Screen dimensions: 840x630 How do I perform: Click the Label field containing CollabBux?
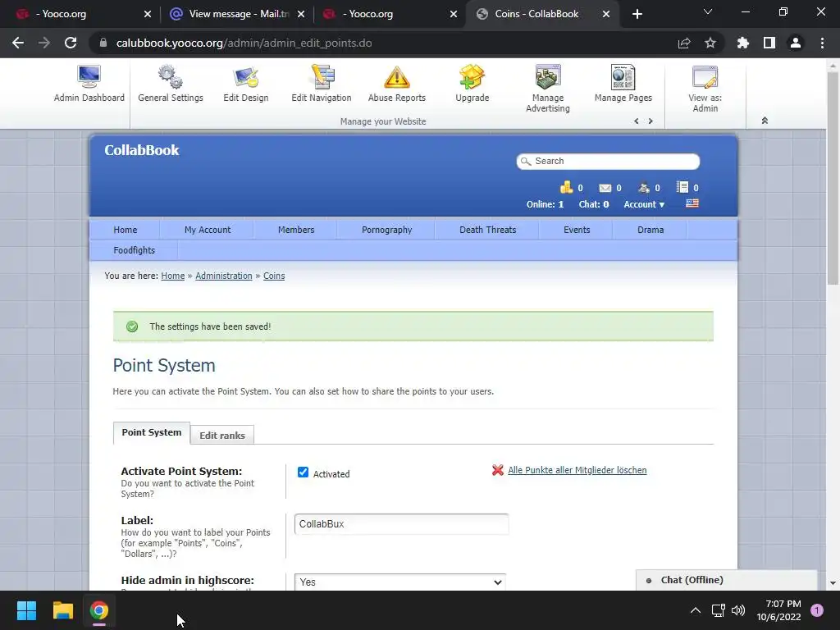tap(401, 524)
